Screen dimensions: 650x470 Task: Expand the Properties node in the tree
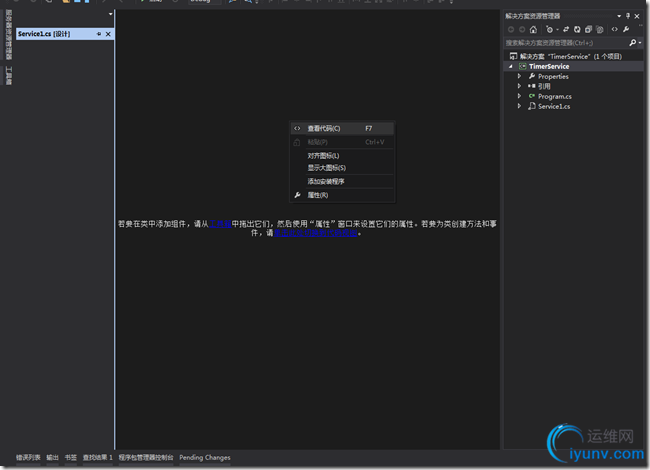519,76
